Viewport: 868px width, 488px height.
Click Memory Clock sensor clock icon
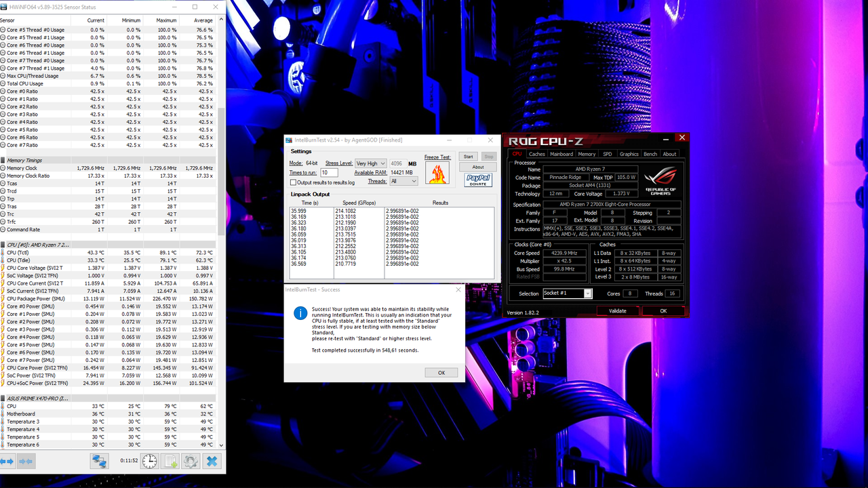3,168
